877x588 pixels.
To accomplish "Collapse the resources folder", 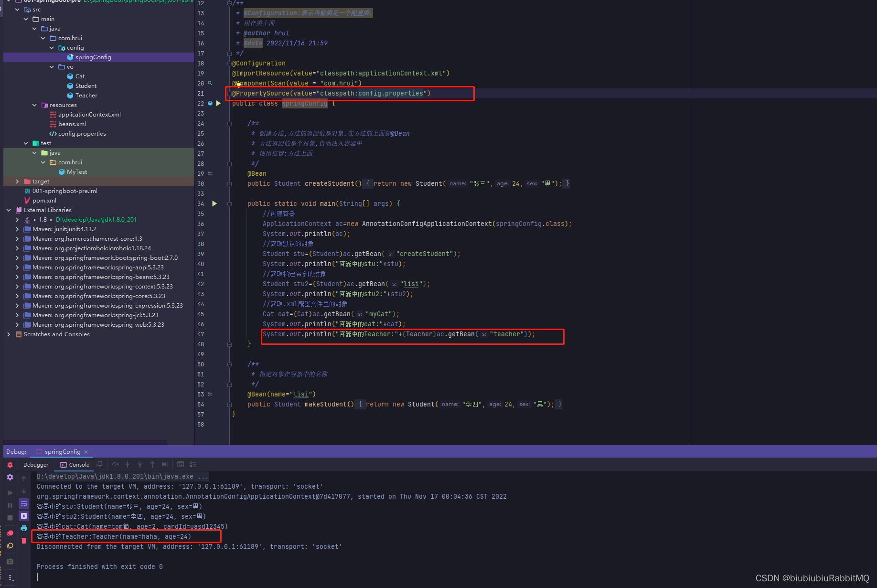I will [x=34, y=105].
